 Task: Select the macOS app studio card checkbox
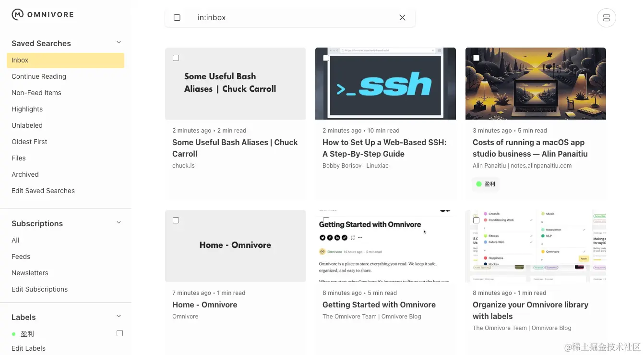pyautogui.click(x=477, y=58)
